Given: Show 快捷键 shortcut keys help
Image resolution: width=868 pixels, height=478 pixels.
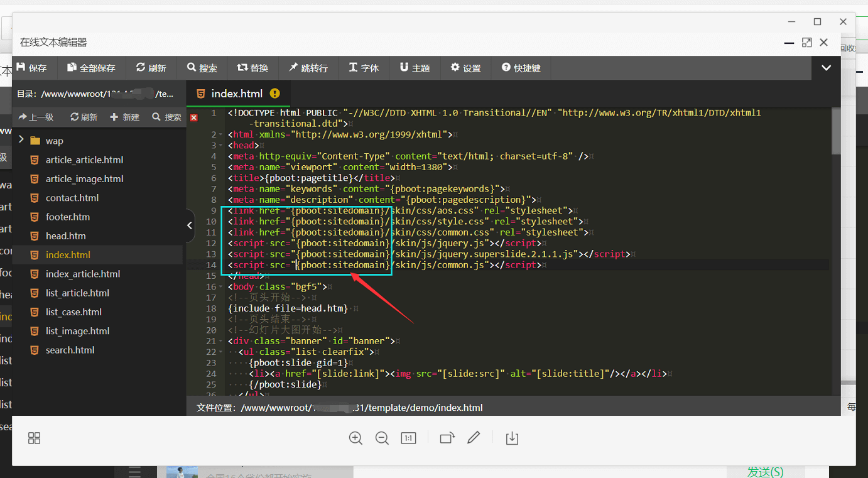Looking at the screenshot, I should [521, 68].
